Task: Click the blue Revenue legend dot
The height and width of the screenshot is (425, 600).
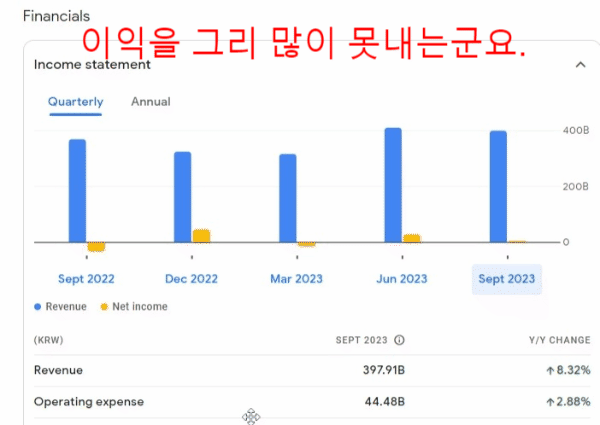Action: click(x=38, y=307)
